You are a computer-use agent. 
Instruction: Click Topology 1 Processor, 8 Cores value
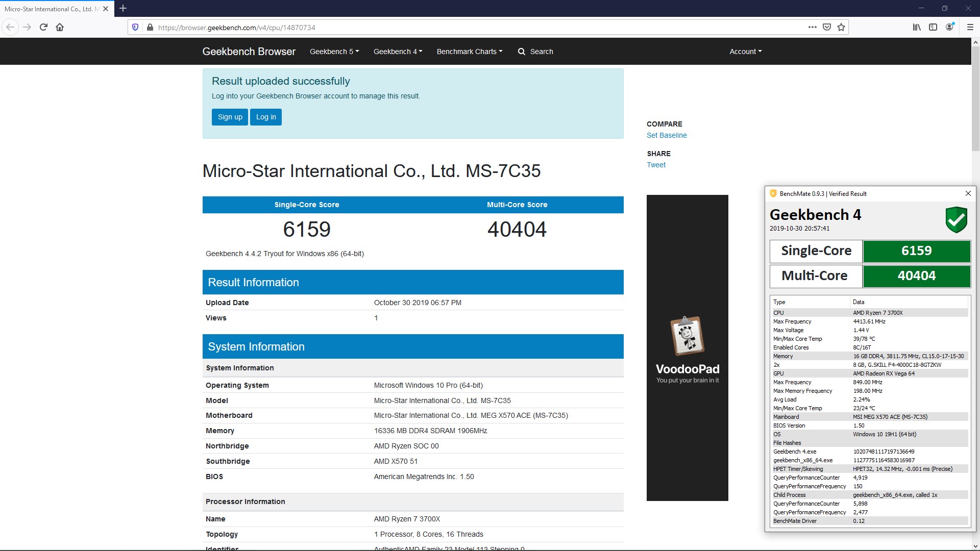[428, 534]
